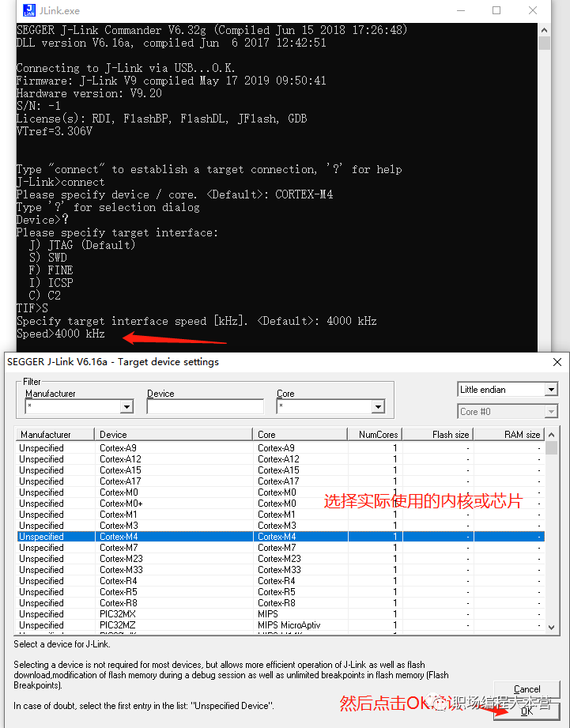The height and width of the screenshot is (728, 570).
Task: Select the Cortex-R8 device row
Action: [x=281, y=603]
